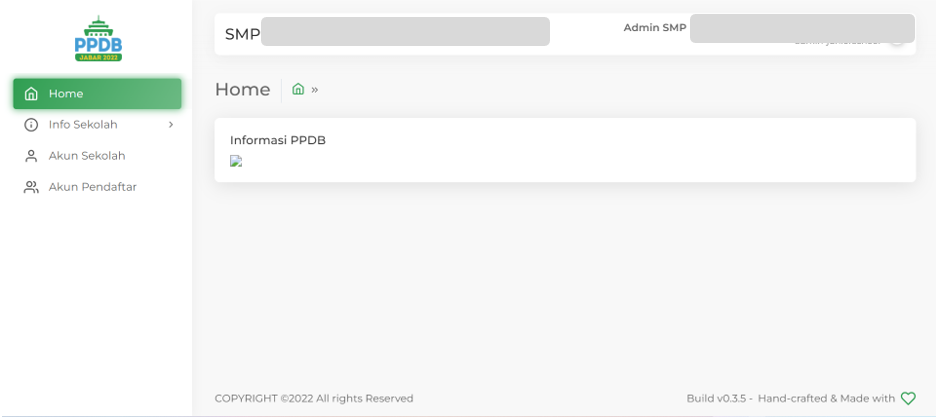Screen dimensions: 936x417
Task: Click the Info Sekolah info-circle icon
Action: click(31, 125)
